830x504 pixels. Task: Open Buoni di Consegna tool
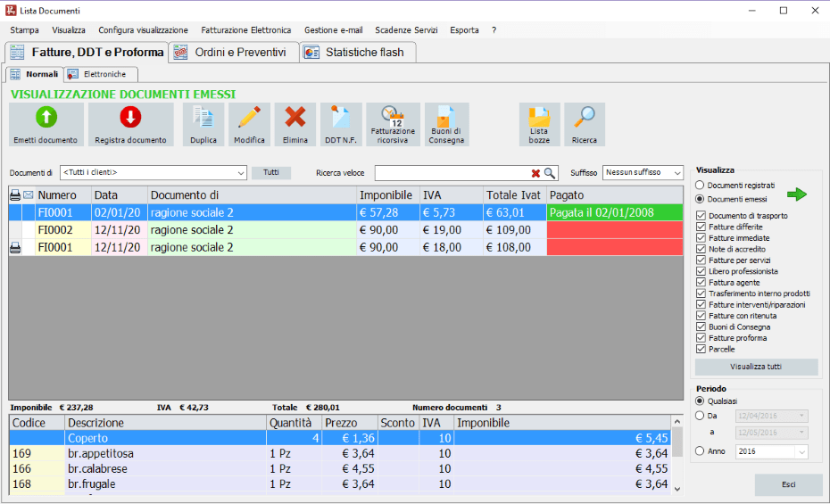pyautogui.click(x=446, y=124)
